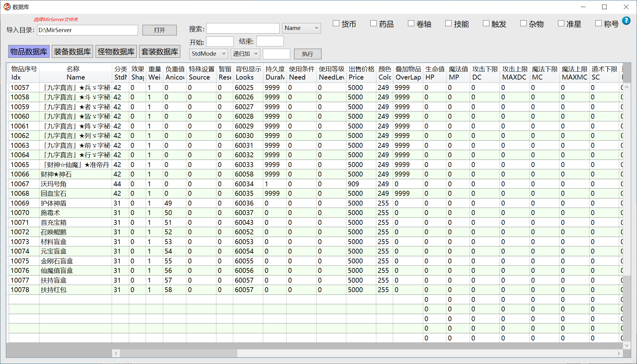The width and height of the screenshot is (637, 364).
Task: Click the 执行 button
Action: click(x=307, y=54)
